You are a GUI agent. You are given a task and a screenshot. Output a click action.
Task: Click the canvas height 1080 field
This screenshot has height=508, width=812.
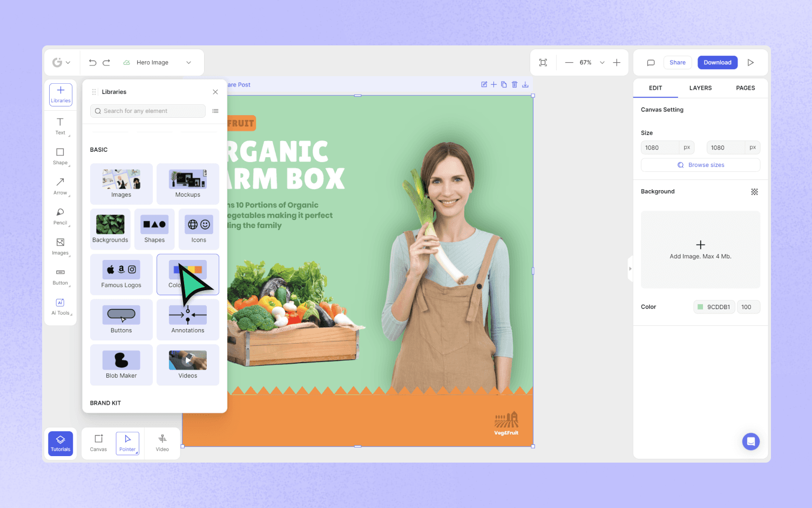[733, 148]
